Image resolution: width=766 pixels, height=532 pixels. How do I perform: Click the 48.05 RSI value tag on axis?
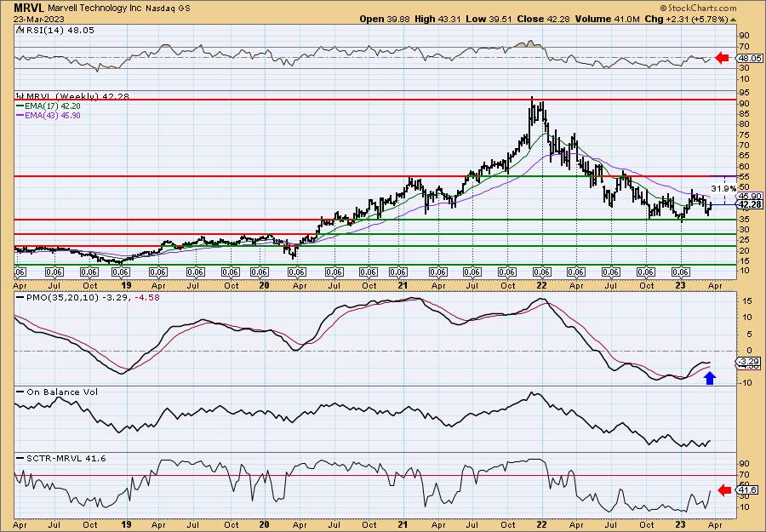pos(749,58)
